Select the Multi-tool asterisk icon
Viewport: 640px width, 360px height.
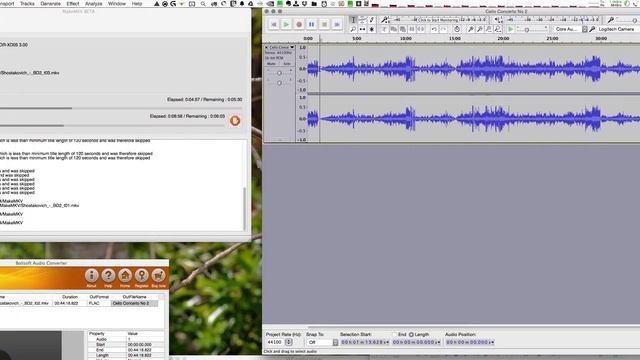[x=371, y=29]
